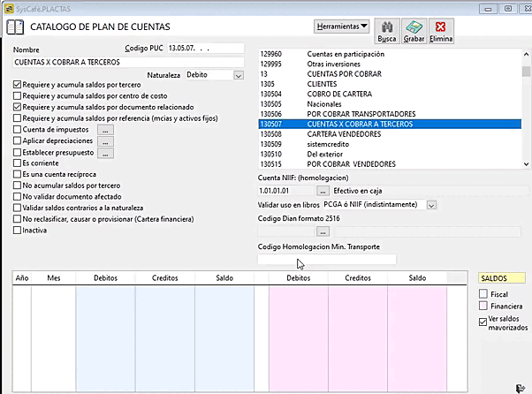Screen dimensions: 532x394
Task: Select account 130506 POR COBRAR TRANSPORTADORES
Action: point(390,114)
